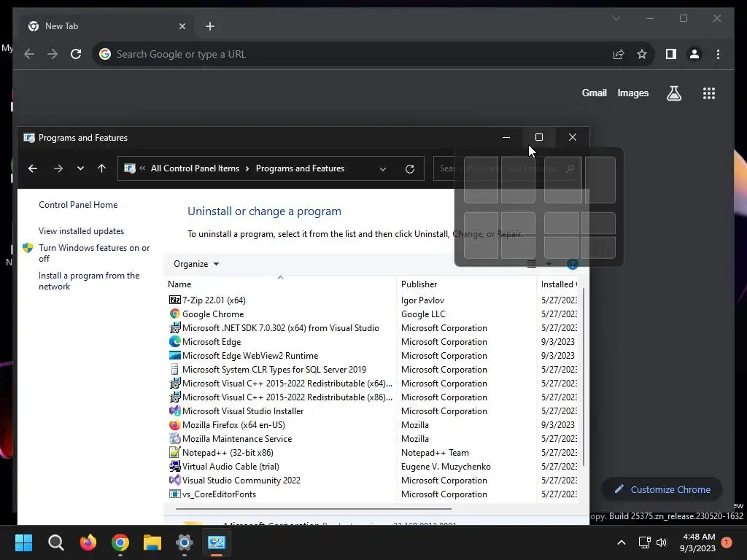The image size is (747, 560).
Task: Open Chrome tab search chevron
Action: tap(616, 18)
